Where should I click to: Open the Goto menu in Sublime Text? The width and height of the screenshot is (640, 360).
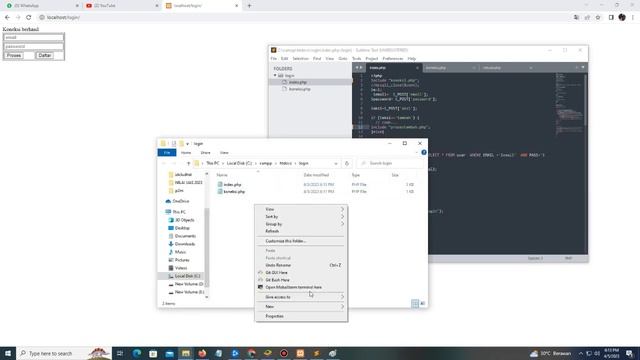[x=342, y=59]
